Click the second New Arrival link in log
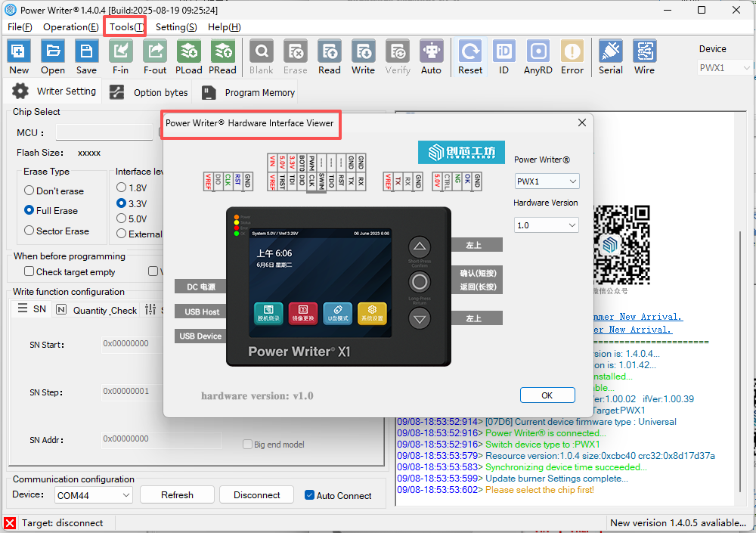 [633, 330]
